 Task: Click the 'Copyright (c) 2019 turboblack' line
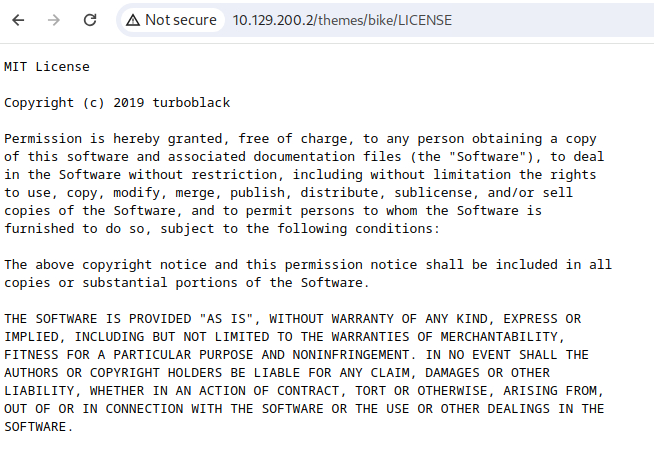click(x=117, y=103)
